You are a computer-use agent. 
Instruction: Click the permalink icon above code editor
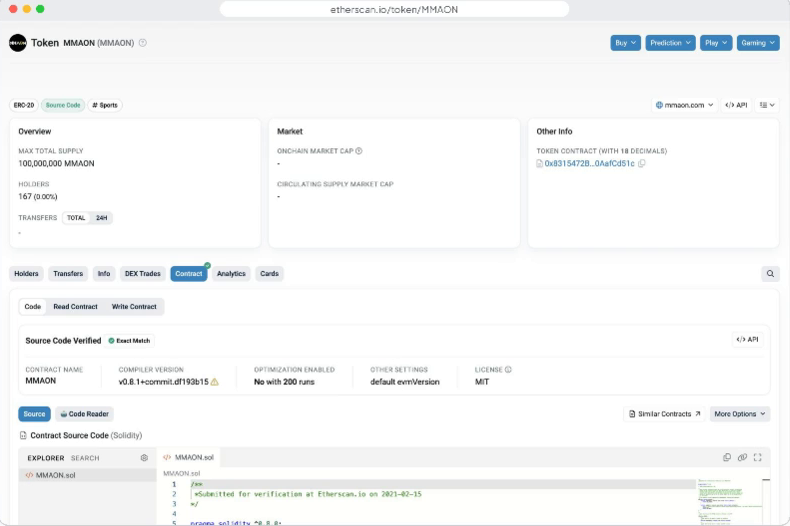point(742,457)
